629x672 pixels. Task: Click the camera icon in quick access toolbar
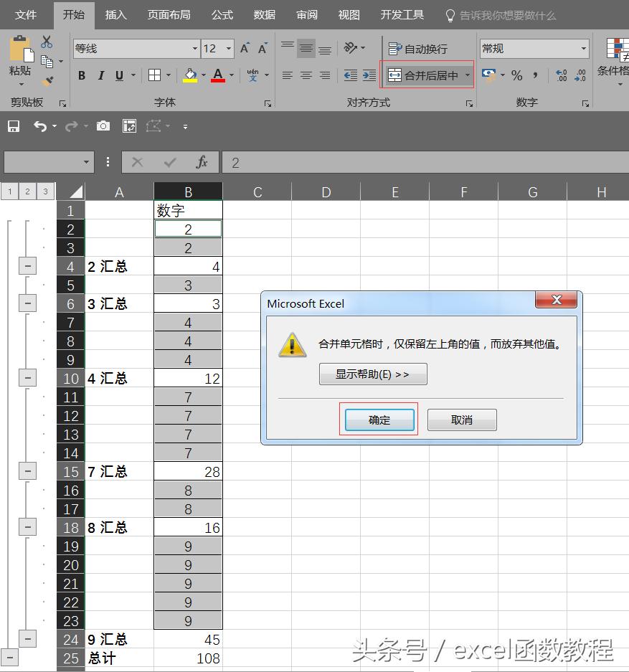coord(103,126)
